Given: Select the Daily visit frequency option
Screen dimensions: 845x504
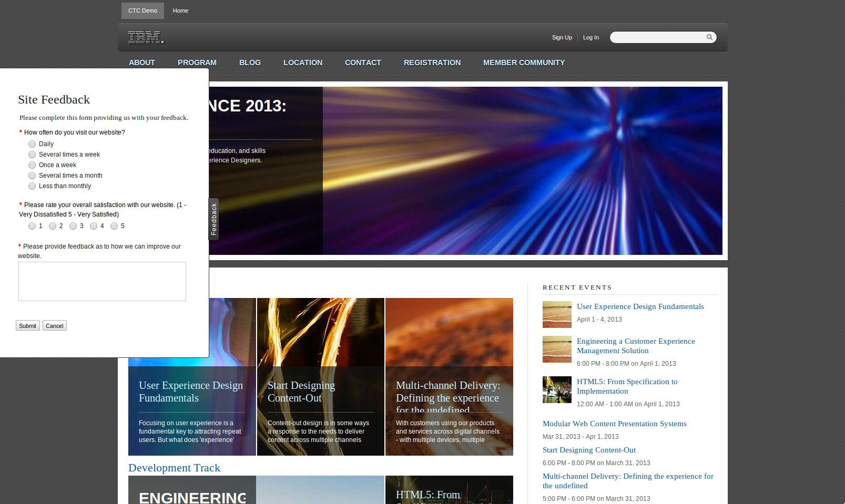Looking at the screenshot, I should 32,144.
